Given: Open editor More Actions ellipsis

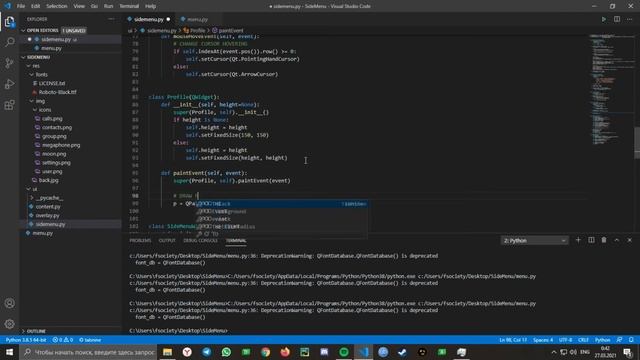Looking at the screenshot, I should 630,19.
